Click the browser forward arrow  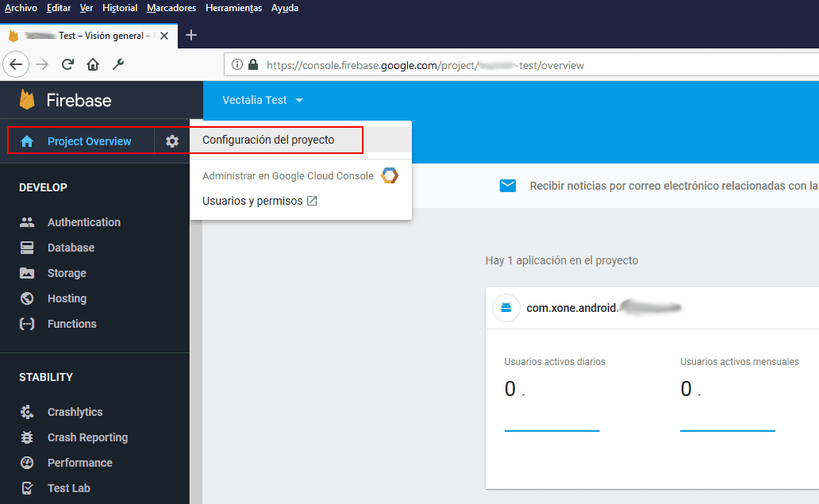point(42,64)
